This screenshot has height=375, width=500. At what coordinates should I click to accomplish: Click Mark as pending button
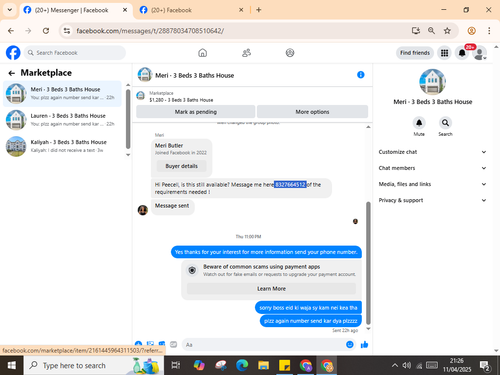click(196, 112)
